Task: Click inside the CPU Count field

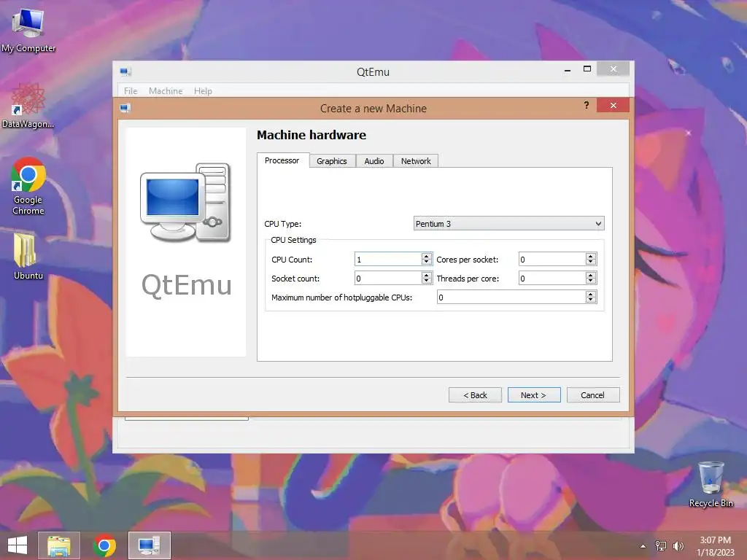Action: pyautogui.click(x=388, y=259)
